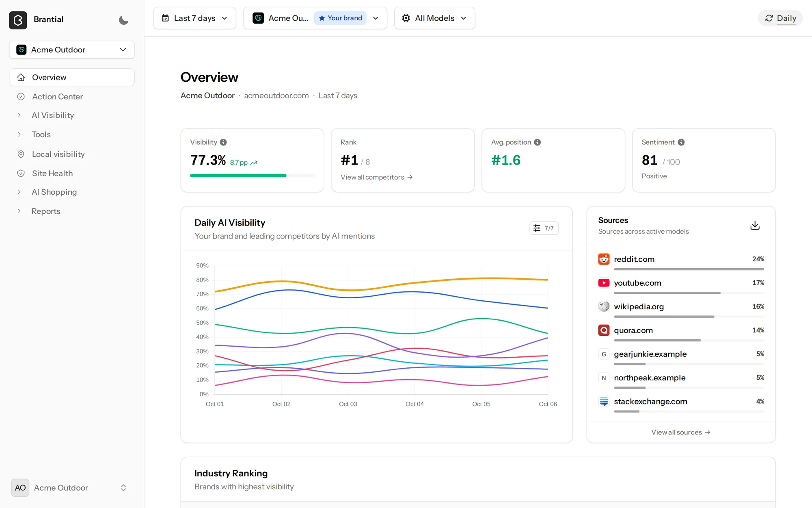The height and width of the screenshot is (508, 812).
Task: Click the 81 sentiment score
Action: pyautogui.click(x=650, y=160)
